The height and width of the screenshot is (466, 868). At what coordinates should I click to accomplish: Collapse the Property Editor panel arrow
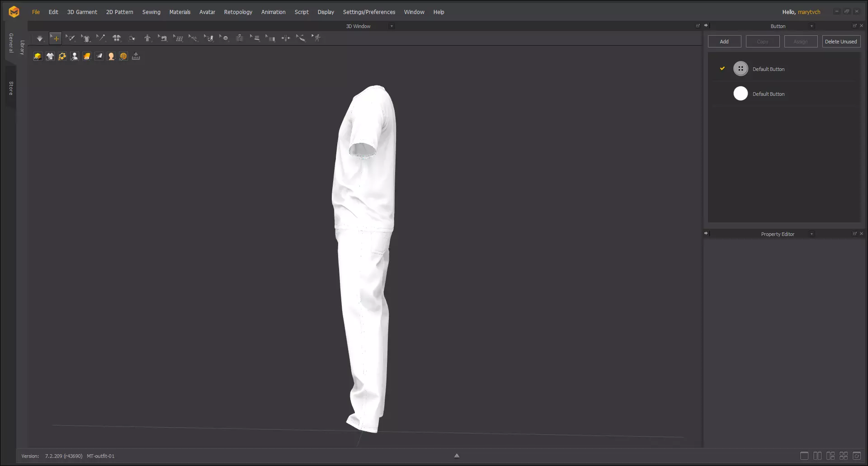pyautogui.click(x=706, y=234)
